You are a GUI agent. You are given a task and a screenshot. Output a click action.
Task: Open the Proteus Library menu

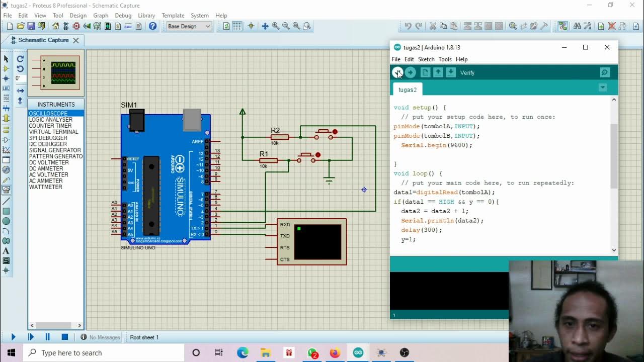click(x=146, y=16)
